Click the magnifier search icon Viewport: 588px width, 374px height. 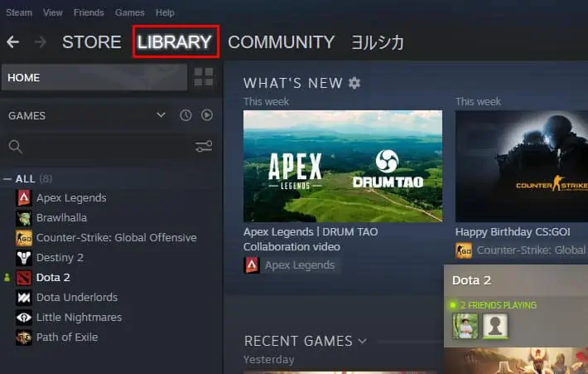point(15,147)
